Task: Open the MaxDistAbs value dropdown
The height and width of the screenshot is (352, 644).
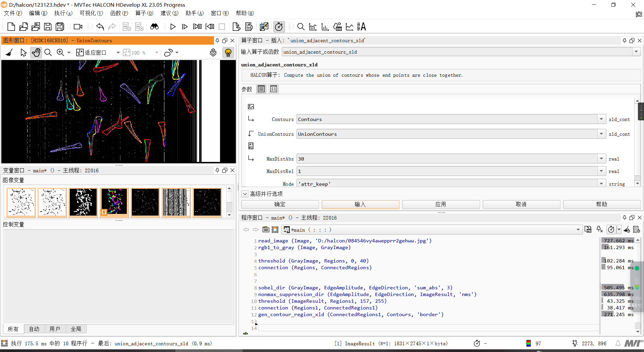Action: click(601, 159)
